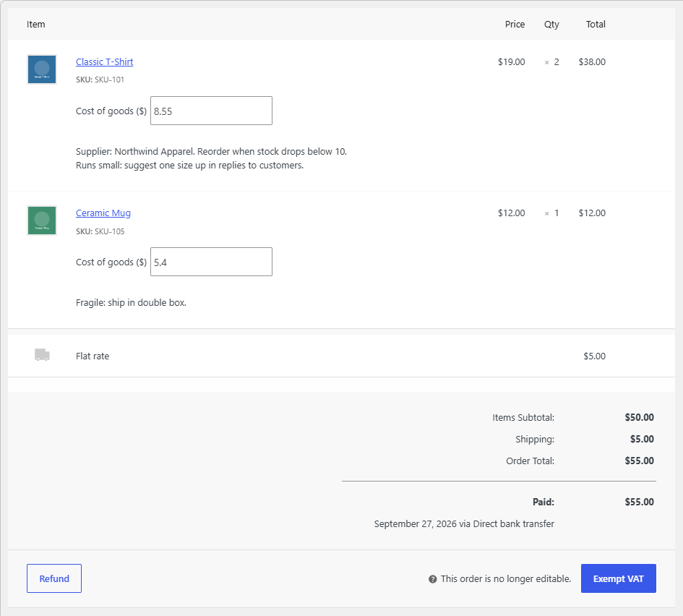Click the $5.00 flat rate amount
The height and width of the screenshot is (616, 683).
595,356
